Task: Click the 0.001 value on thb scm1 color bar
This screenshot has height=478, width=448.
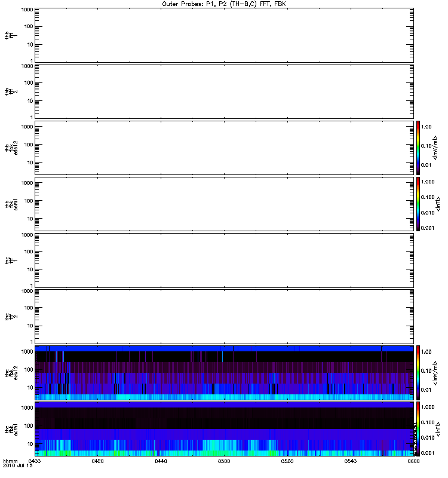Action: (428, 228)
